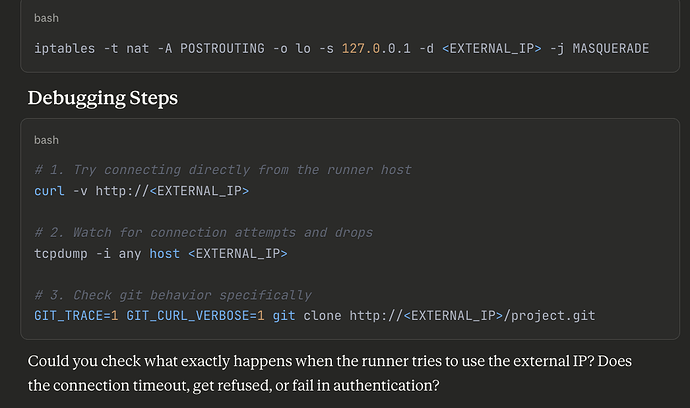Click the GIT_TRACE=1 variable

pos(76,316)
